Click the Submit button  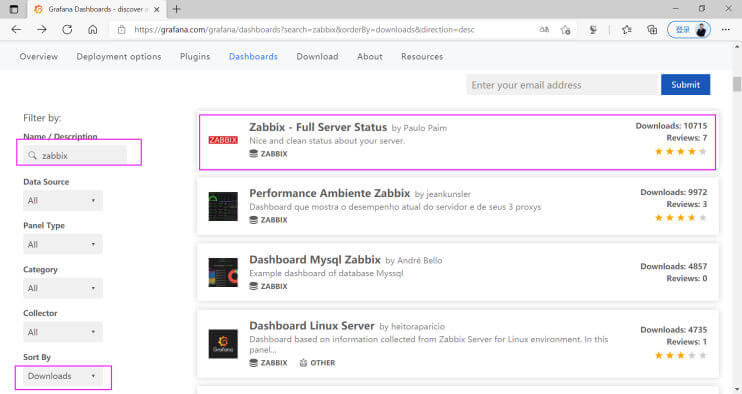tap(685, 84)
